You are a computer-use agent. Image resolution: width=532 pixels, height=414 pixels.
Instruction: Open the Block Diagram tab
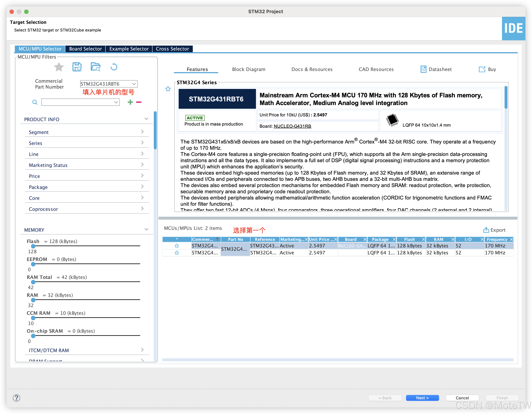[x=248, y=69]
